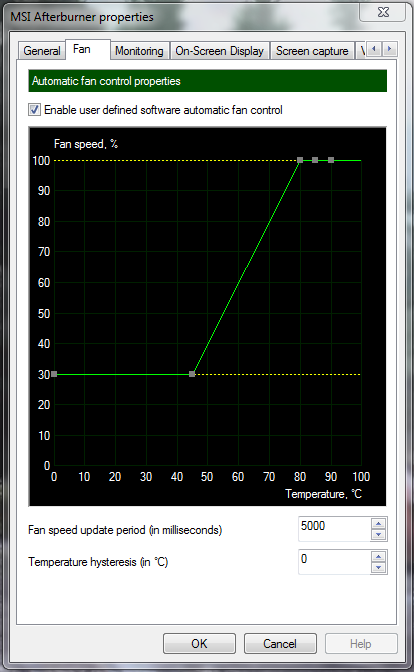Select the fan curve node at 85°C
Viewport: 414px width, 672px height.
pos(315,160)
